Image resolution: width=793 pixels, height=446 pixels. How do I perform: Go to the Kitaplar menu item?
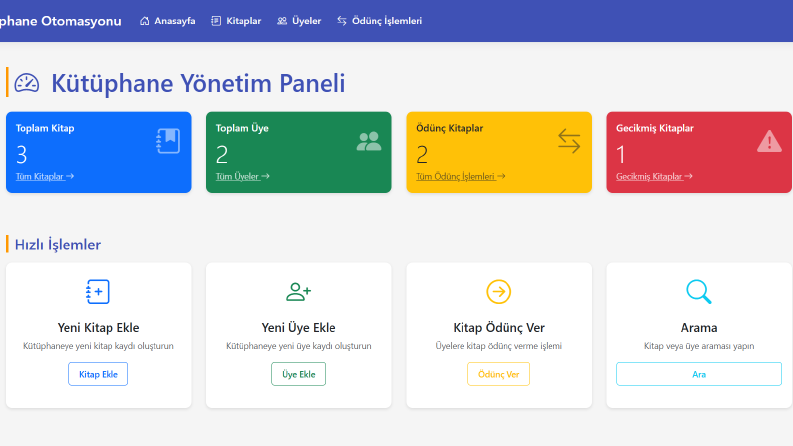(x=236, y=21)
